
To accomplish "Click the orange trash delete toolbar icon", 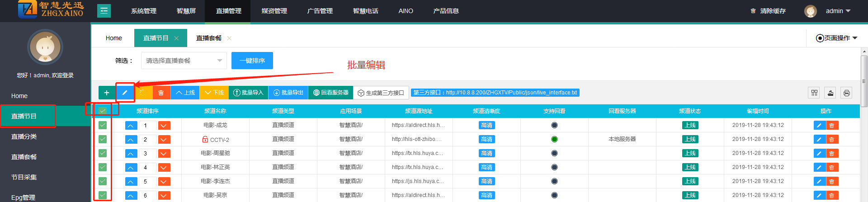I will click(161, 93).
